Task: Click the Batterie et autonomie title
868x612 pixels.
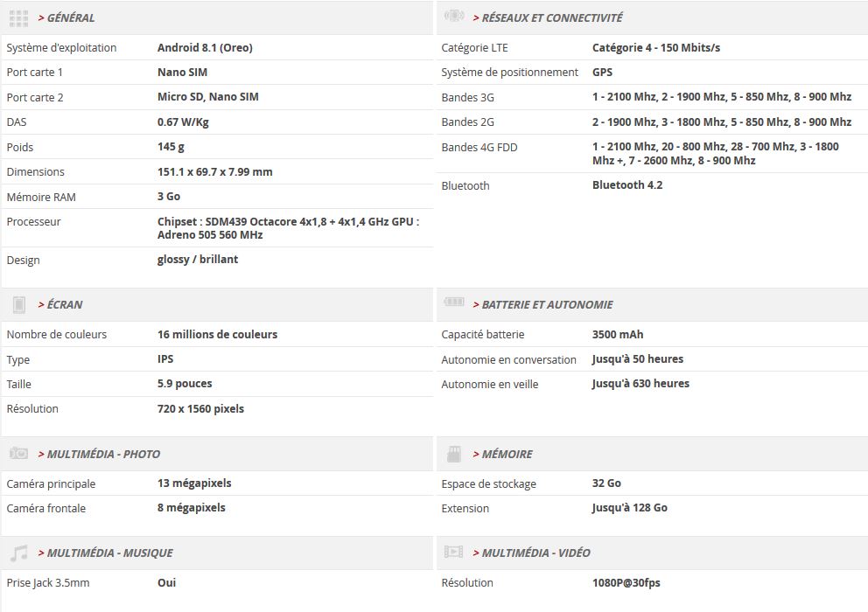Action: (547, 305)
